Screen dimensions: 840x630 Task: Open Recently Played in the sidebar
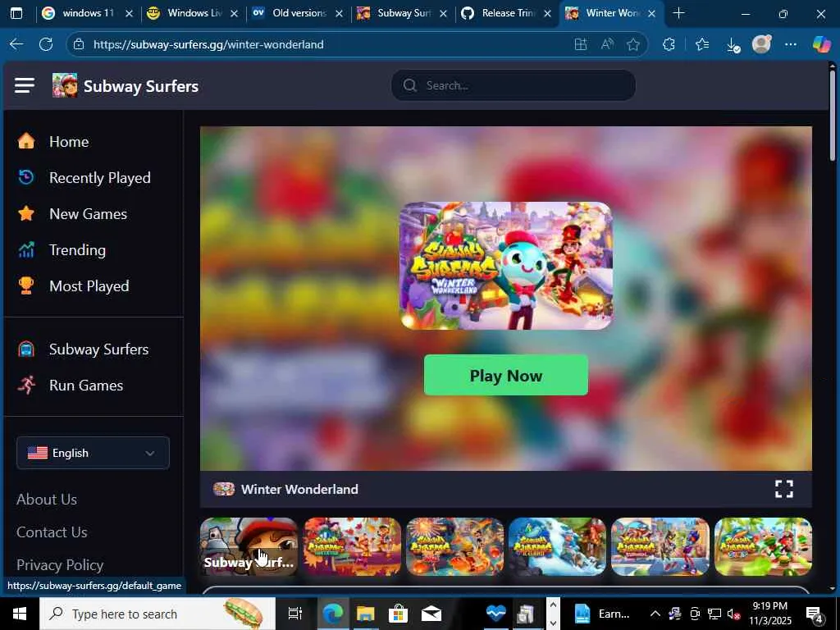click(x=99, y=177)
